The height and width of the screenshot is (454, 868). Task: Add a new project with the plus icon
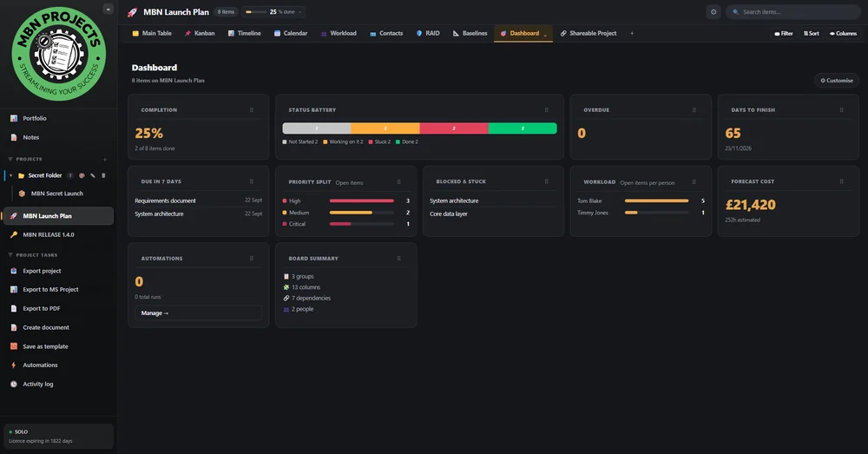pyautogui.click(x=105, y=160)
